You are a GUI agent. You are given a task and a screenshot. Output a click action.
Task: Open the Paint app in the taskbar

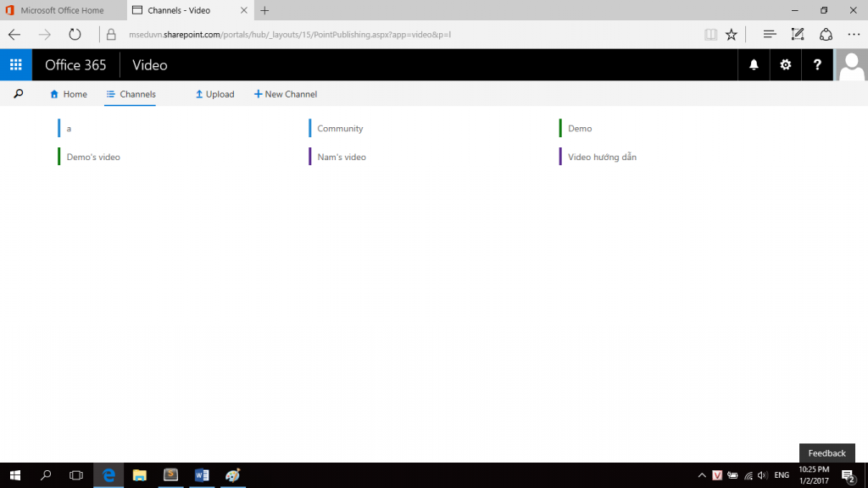[x=232, y=475]
